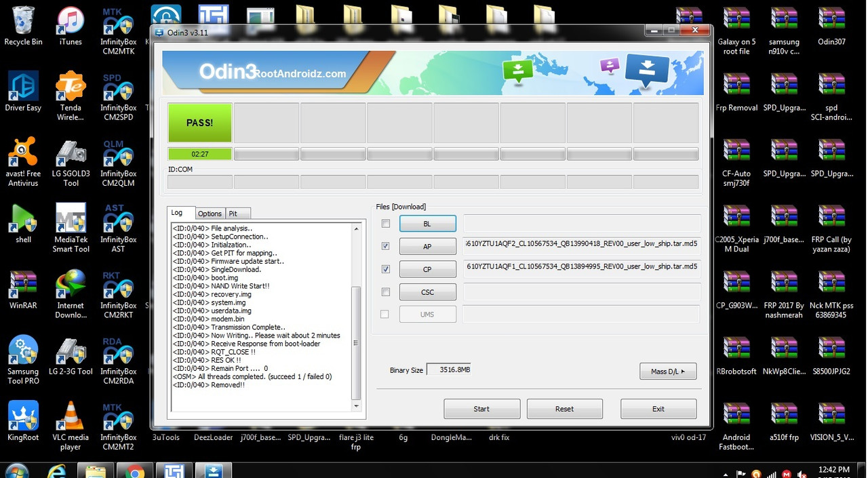Tick the CSC file checkbox
The height and width of the screenshot is (478, 868).
pyautogui.click(x=386, y=292)
